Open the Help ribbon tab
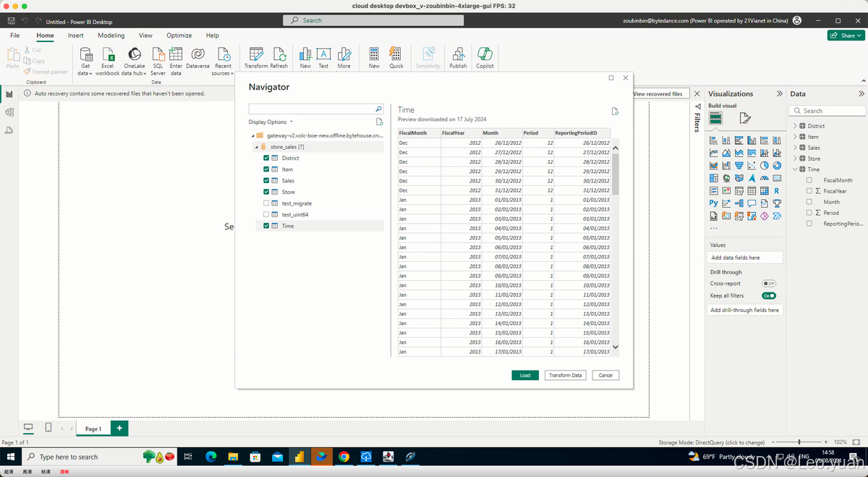Screen dimensions: 868x477 [212, 35]
